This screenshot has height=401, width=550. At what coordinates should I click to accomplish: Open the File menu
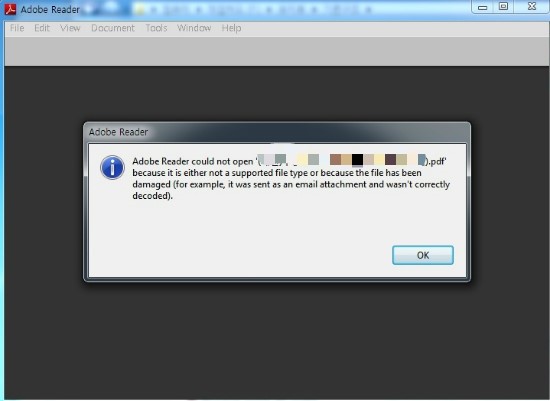tap(17, 28)
